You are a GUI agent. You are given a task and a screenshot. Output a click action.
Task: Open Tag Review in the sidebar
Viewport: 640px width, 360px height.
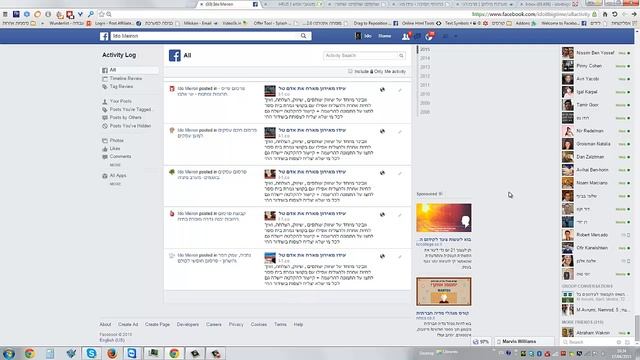(x=121, y=87)
